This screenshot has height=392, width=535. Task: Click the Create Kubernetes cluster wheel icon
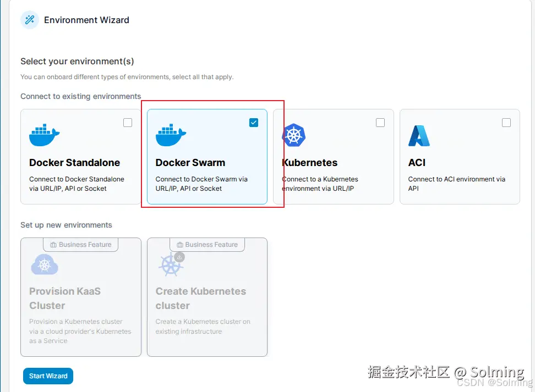click(172, 264)
